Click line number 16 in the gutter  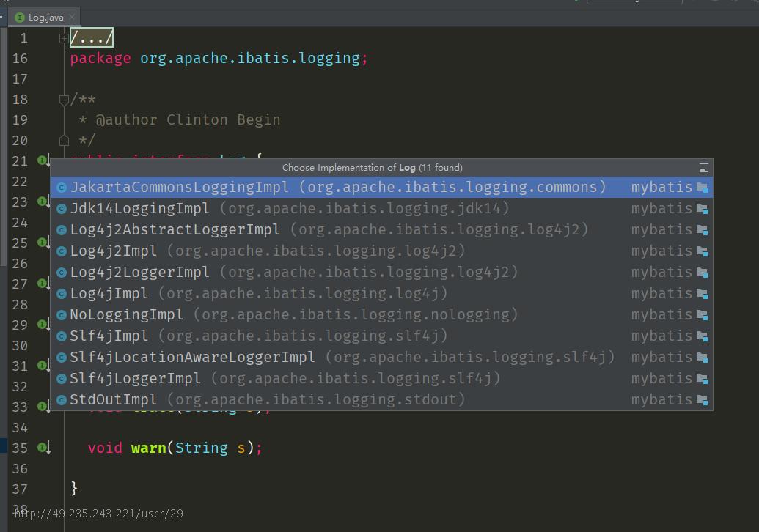pos(20,59)
